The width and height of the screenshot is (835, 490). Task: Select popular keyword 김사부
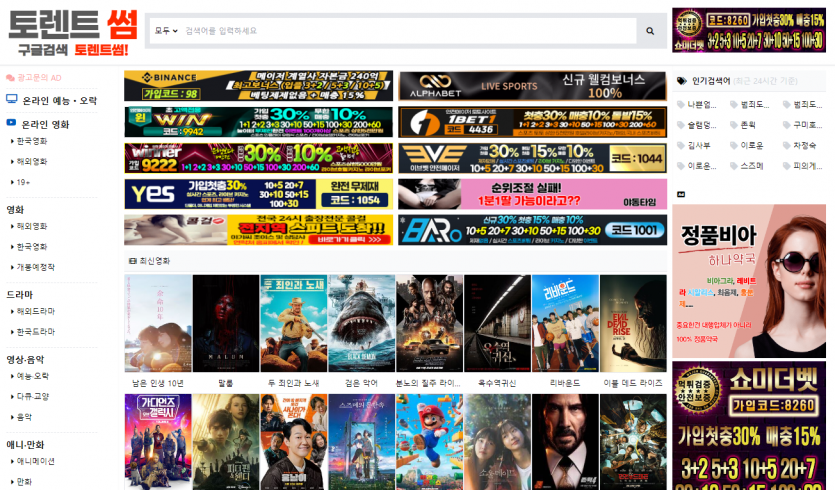pyautogui.click(x=699, y=145)
